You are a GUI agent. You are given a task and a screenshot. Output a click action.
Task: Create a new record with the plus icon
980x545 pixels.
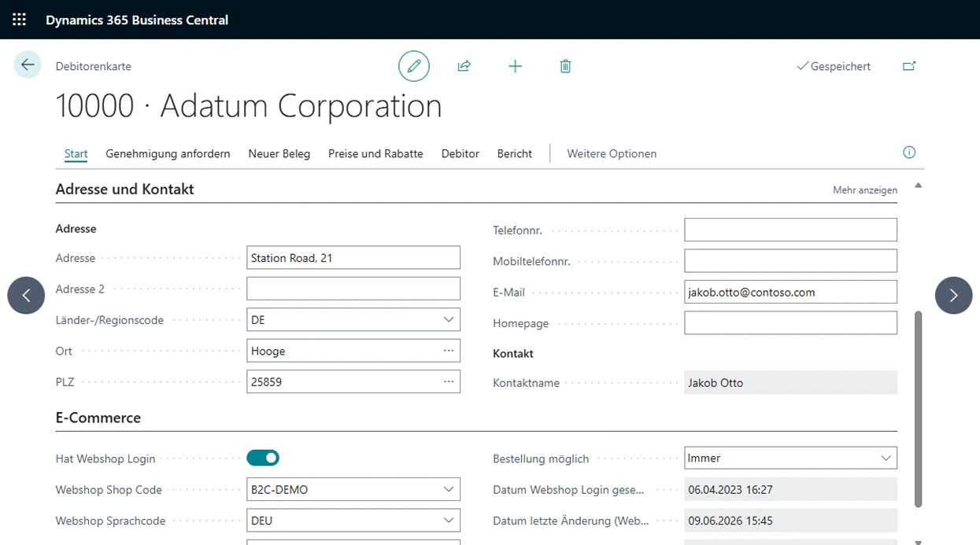click(515, 66)
